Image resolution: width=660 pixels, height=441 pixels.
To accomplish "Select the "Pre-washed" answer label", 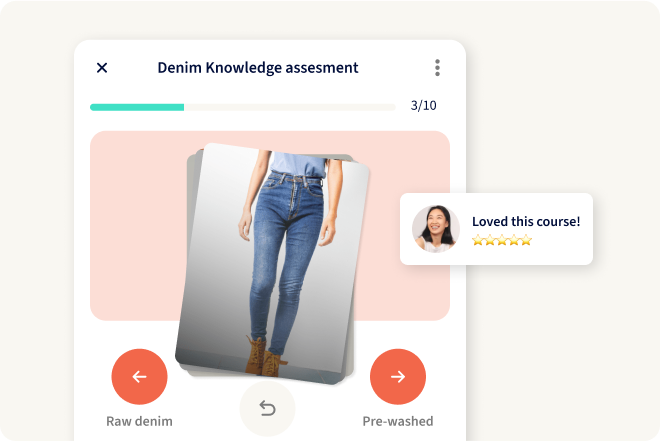I will (397, 421).
